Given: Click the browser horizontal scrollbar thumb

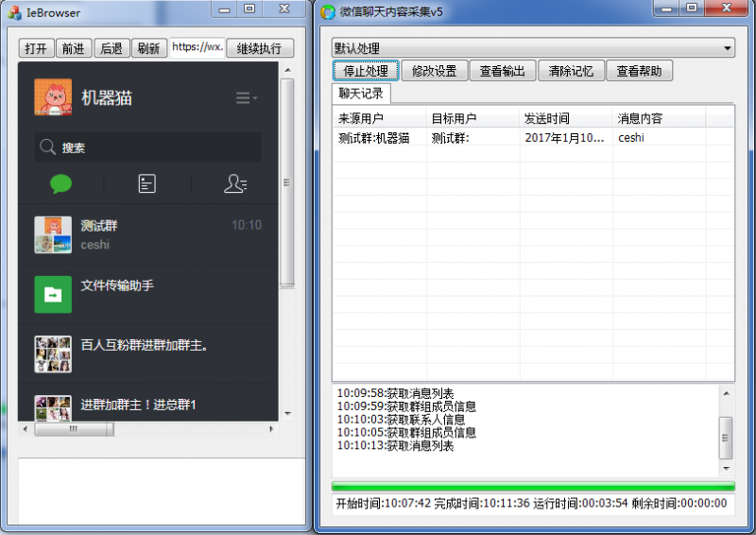Looking at the screenshot, I should 74,429.
